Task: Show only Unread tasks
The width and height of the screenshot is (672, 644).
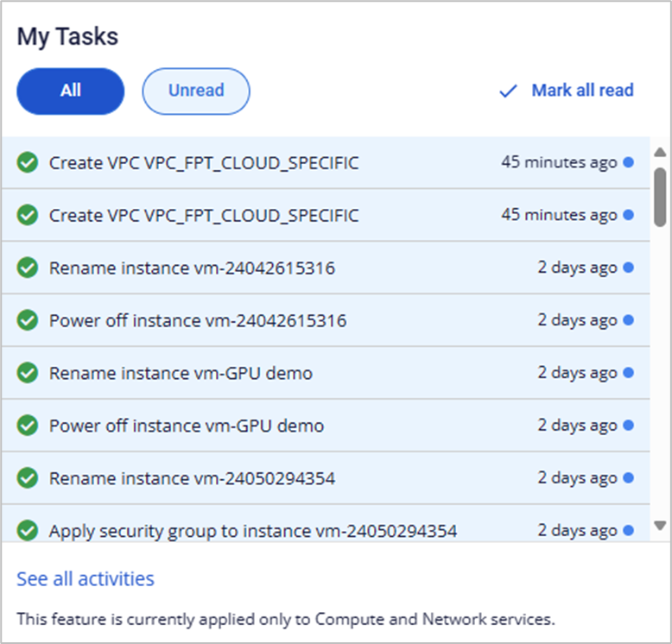Action: coord(196,91)
